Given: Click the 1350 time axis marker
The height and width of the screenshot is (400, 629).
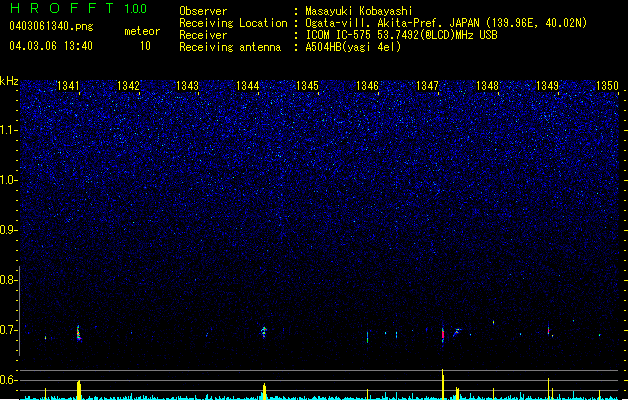Looking at the screenshot, I should tap(607, 86).
